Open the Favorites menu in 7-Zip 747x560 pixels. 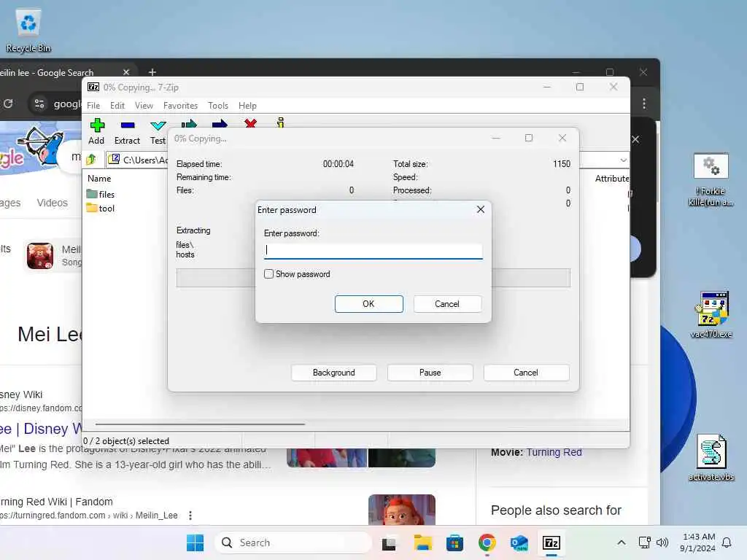click(181, 105)
